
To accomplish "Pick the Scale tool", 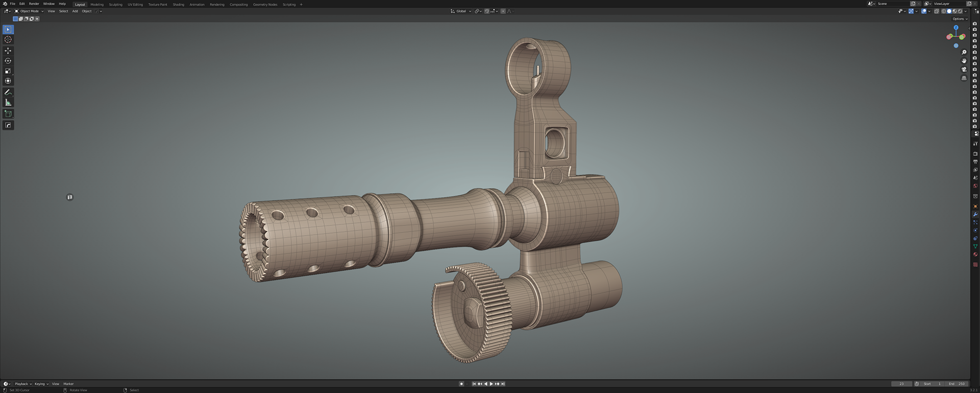I will click(x=8, y=71).
